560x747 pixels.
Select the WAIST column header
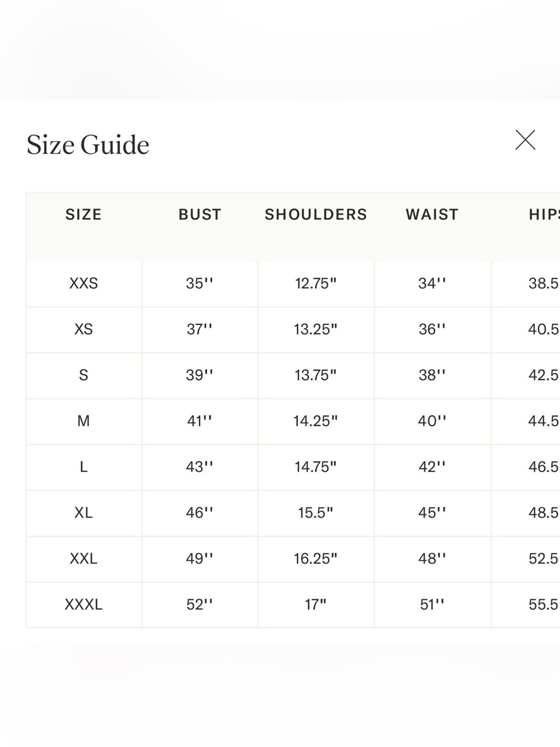(432, 215)
